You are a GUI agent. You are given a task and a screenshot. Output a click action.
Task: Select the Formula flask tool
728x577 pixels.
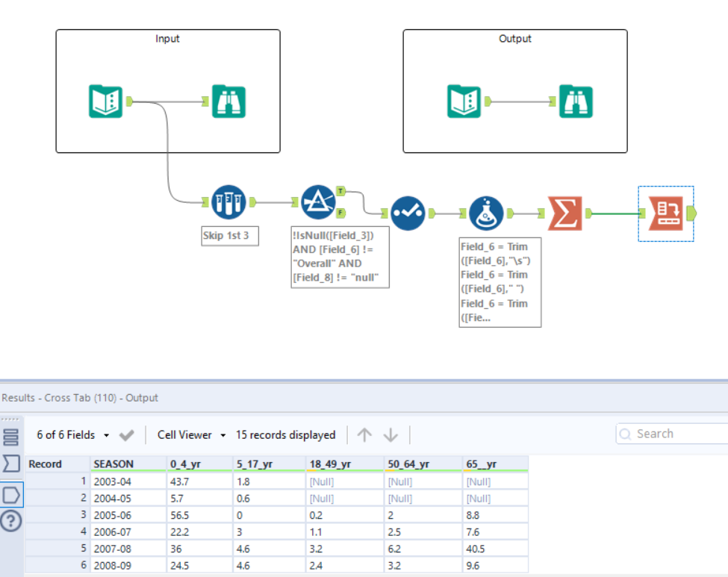(x=486, y=213)
